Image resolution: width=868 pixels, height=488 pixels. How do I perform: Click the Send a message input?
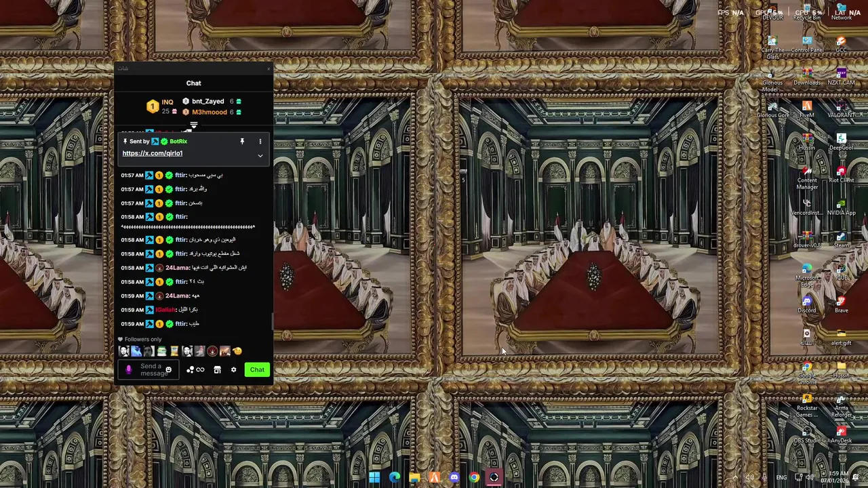pos(150,370)
